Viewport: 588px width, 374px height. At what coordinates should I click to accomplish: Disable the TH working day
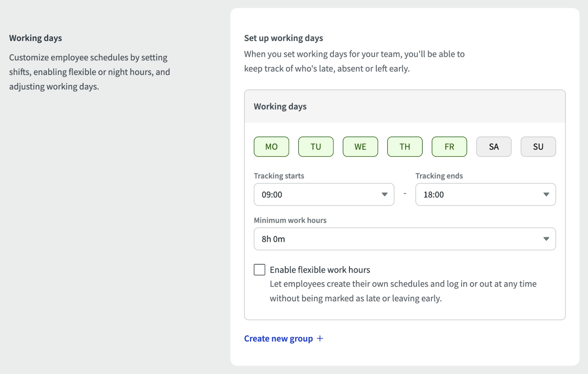(405, 147)
